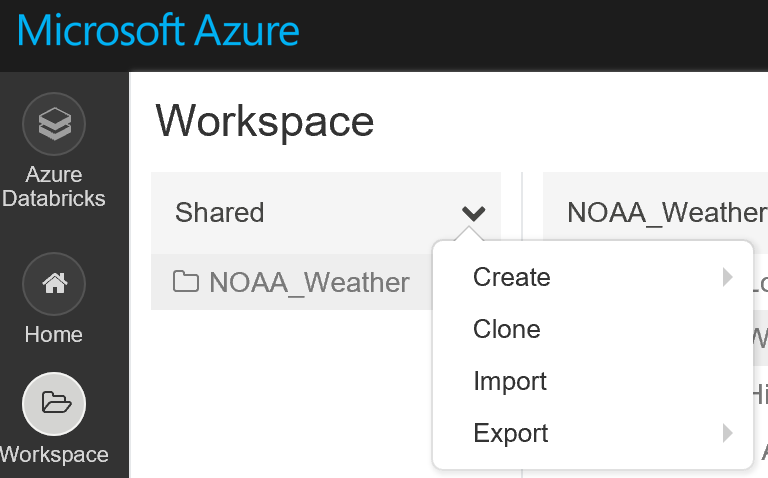Click the Microsoft Azure logo text
768x478 pixels.
point(158,31)
